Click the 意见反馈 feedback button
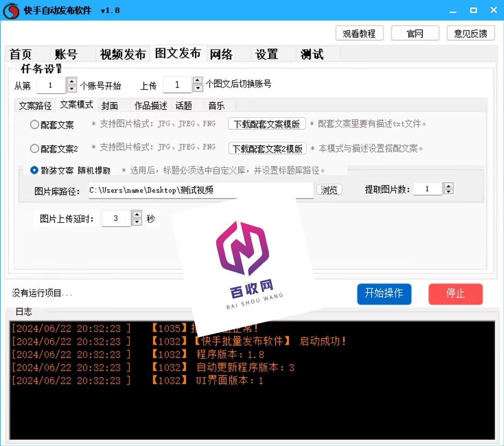 (x=471, y=33)
